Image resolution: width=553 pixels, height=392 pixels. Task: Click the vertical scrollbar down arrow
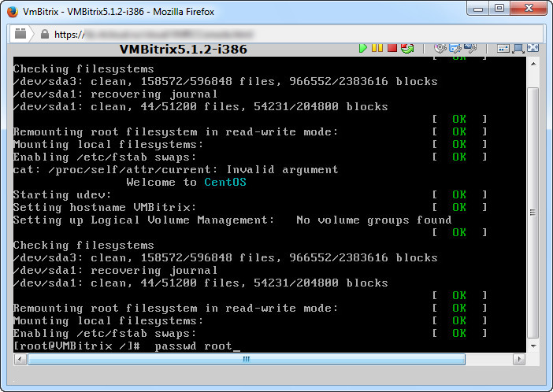pyautogui.click(x=533, y=346)
